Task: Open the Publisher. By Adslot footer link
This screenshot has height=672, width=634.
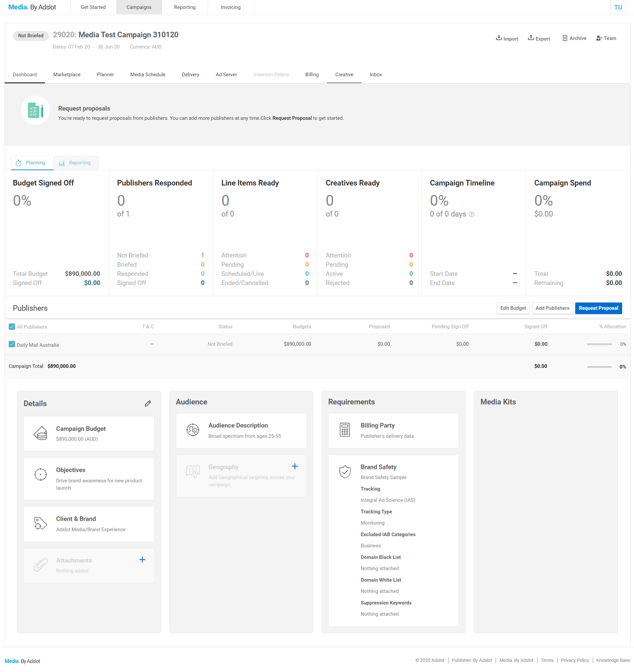Action: 472,660
